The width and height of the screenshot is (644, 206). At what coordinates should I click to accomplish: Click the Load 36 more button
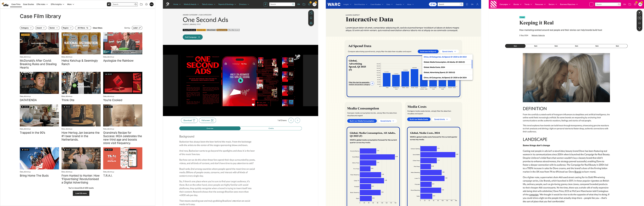click(81, 193)
